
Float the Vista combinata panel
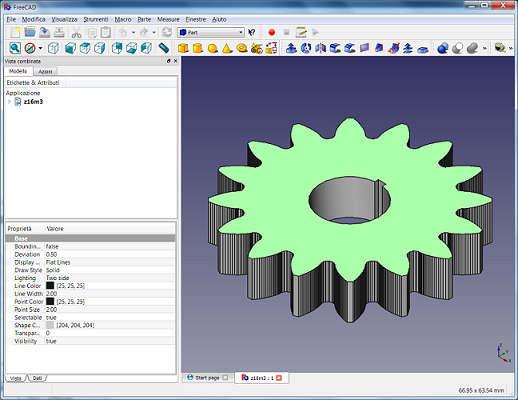tap(169, 61)
